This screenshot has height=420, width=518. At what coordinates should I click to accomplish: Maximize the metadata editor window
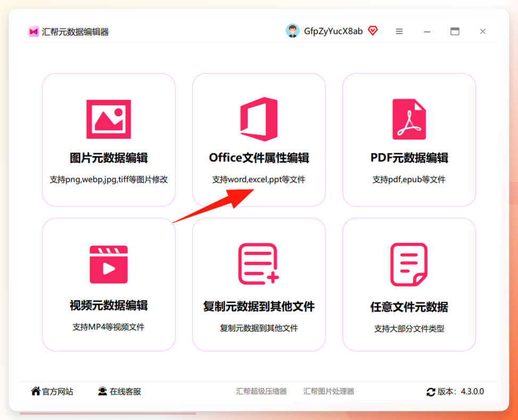coord(455,31)
